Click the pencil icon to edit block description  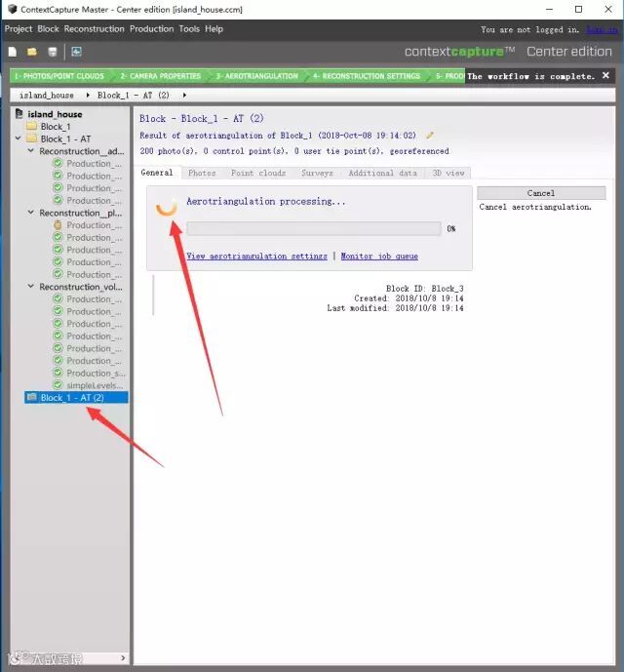tap(429, 136)
